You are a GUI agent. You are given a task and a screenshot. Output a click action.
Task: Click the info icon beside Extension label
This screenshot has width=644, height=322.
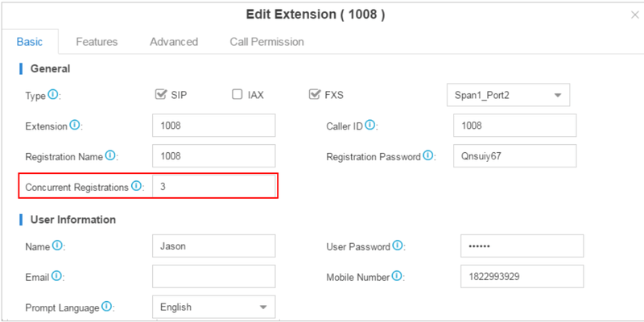pyautogui.click(x=75, y=125)
